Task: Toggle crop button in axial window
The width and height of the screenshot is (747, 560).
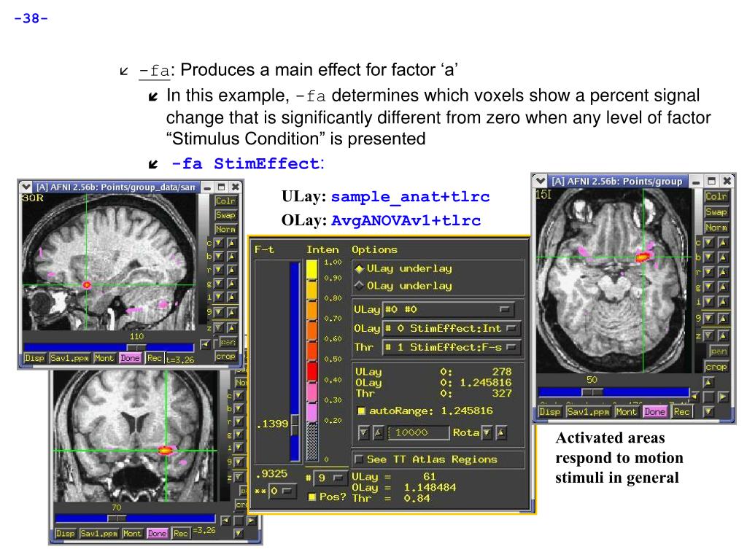Action: coord(716,367)
